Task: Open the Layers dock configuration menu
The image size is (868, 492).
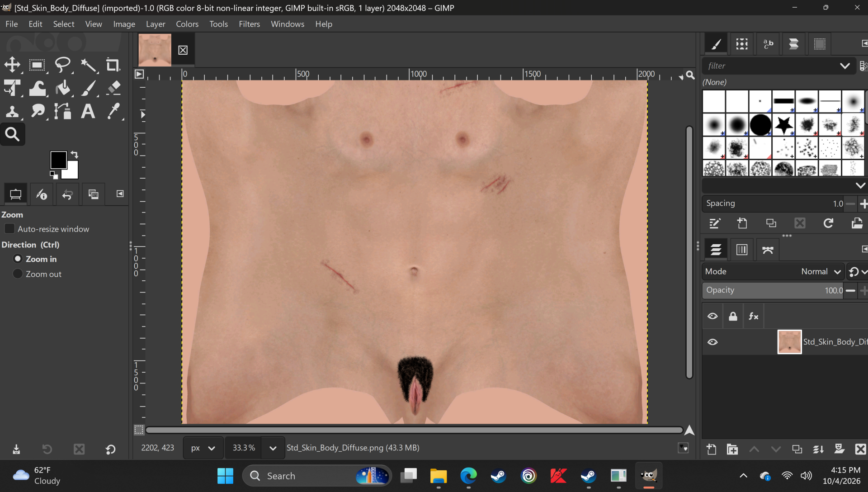Action: (x=864, y=249)
